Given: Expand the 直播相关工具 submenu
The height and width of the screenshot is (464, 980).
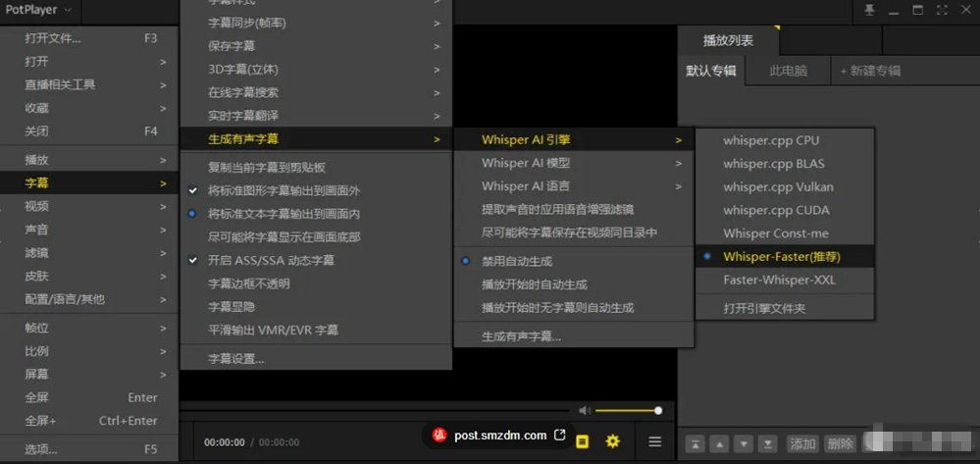Looking at the screenshot, I should (89, 85).
